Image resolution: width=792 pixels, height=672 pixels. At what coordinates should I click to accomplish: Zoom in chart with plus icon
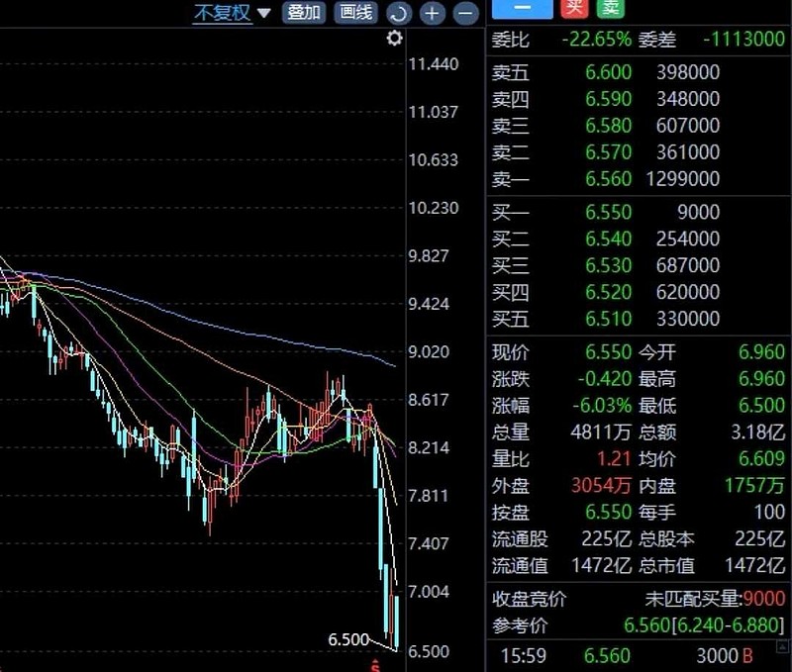433,13
